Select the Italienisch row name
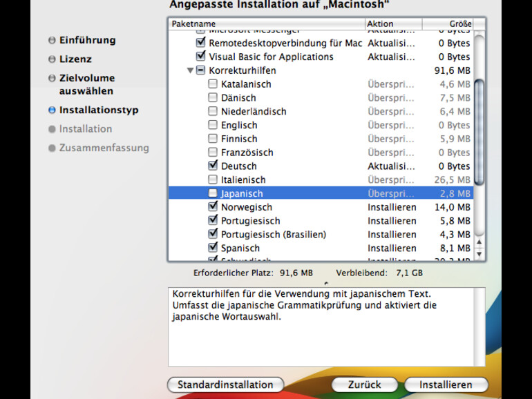532x399 pixels. pyautogui.click(x=243, y=179)
